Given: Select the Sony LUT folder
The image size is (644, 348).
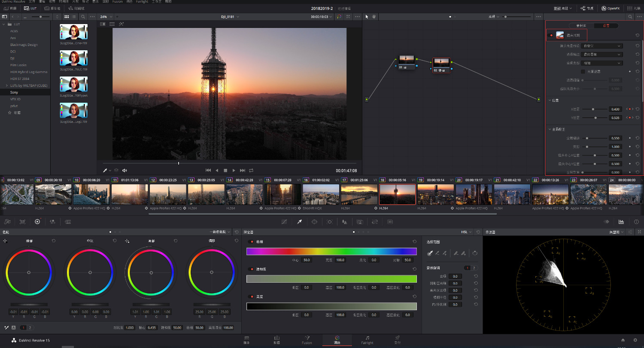Looking at the screenshot, I should [x=14, y=92].
